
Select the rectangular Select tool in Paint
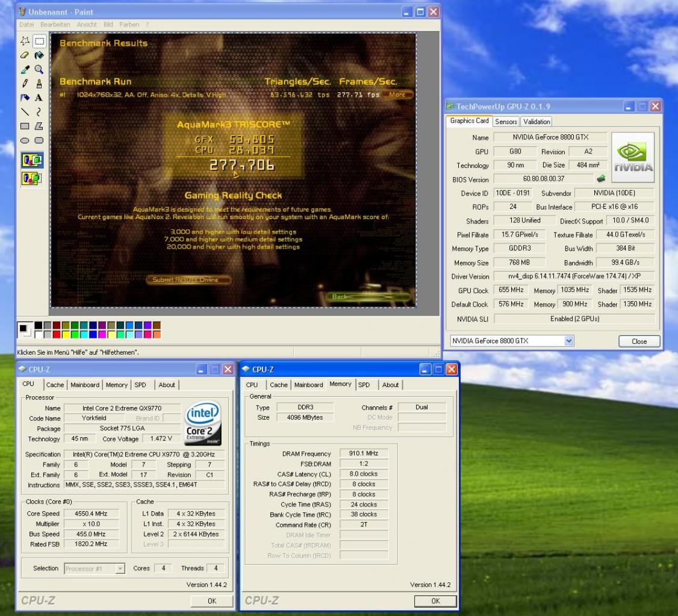(39, 41)
